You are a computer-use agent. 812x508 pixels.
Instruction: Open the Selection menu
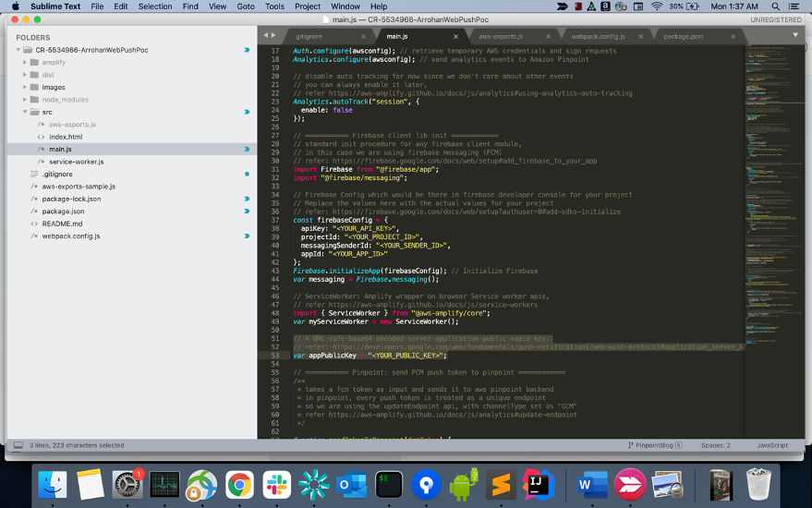pyautogui.click(x=155, y=6)
